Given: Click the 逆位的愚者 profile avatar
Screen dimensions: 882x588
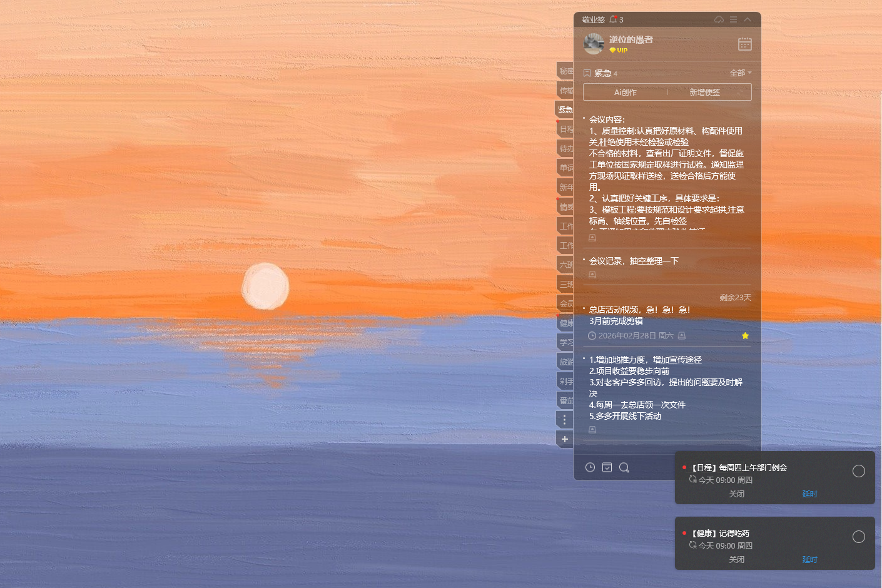Looking at the screenshot, I should [x=594, y=44].
